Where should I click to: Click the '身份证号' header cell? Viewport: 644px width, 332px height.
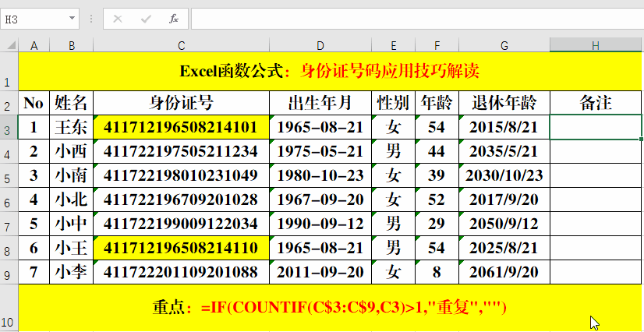(182, 103)
